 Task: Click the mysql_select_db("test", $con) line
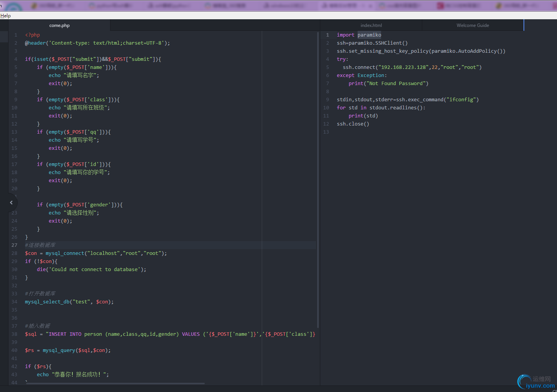(69, 302)
